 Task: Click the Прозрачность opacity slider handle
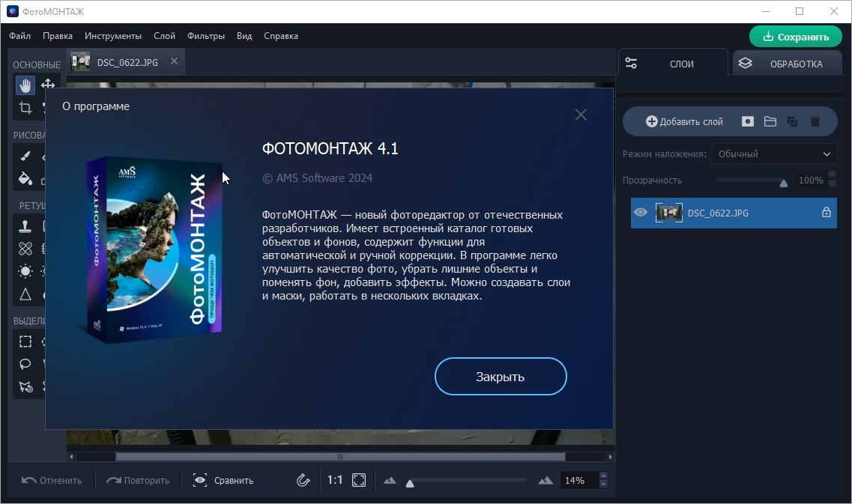pyautogui.click(x=784, y=183)
